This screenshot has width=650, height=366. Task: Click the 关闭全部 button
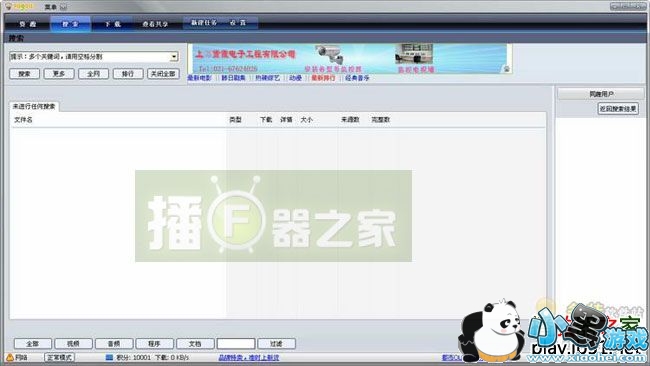point(163,74)
